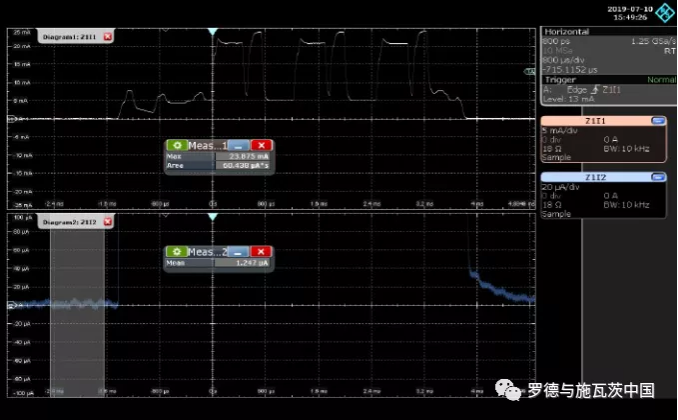This screenshot has width=678, height=420.
Task: Click the Max value row in Meas 1
Action: [x=219, y=156]
